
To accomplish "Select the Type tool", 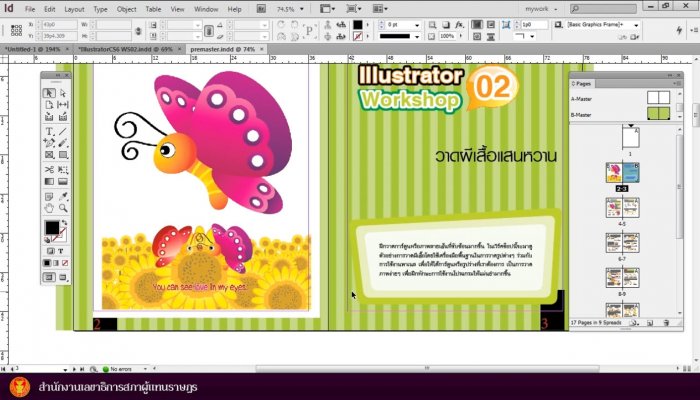I will 49,131.
